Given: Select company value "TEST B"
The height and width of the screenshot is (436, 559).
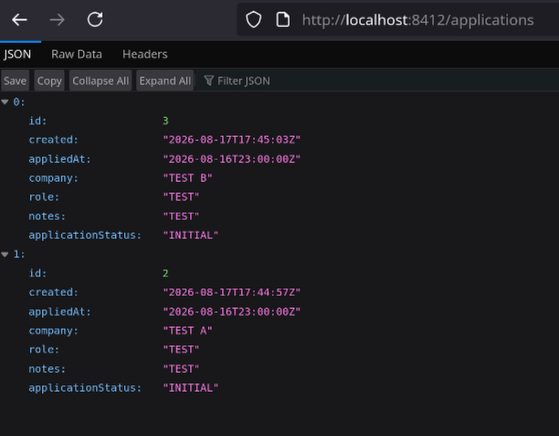Looking at the screenshot, I should (x=188, y=178).
